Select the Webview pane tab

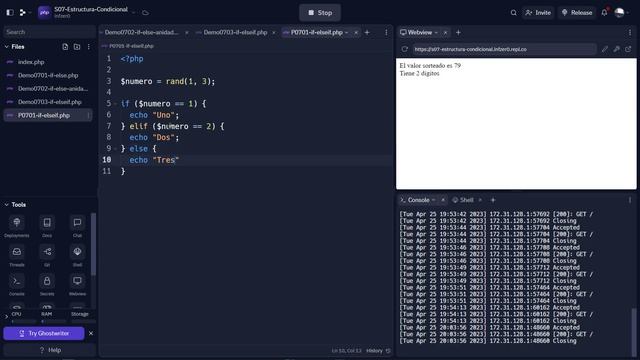click(420, 32)
